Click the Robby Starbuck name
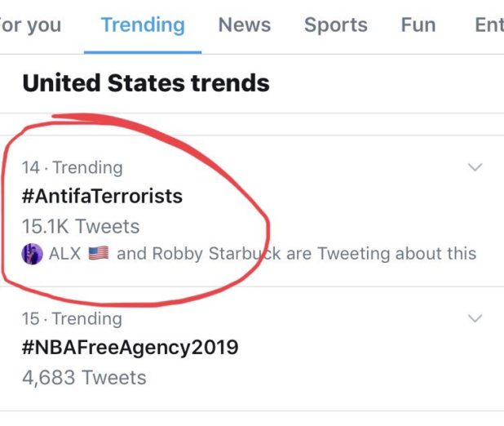 tap(213, 253)
